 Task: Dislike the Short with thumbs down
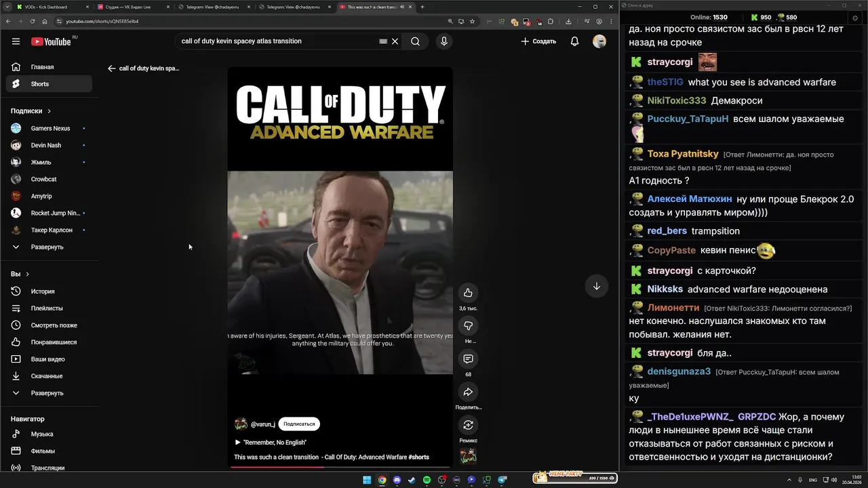[468, 326]
